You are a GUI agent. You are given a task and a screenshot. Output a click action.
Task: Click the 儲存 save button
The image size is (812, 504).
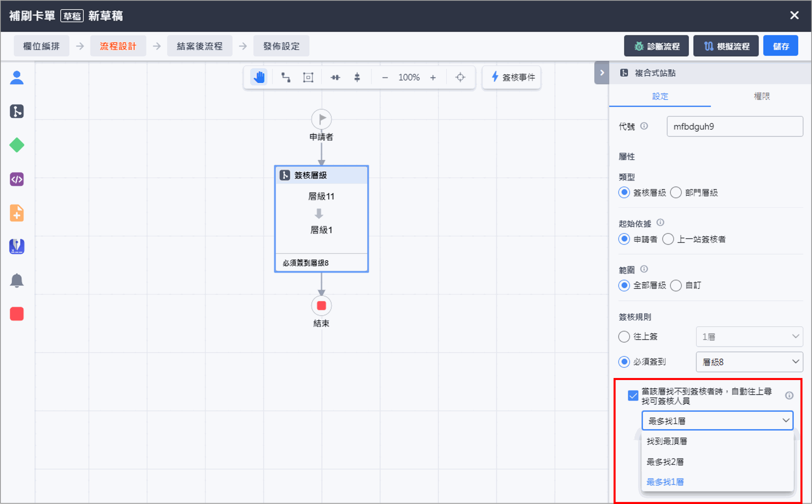[780, 46]
